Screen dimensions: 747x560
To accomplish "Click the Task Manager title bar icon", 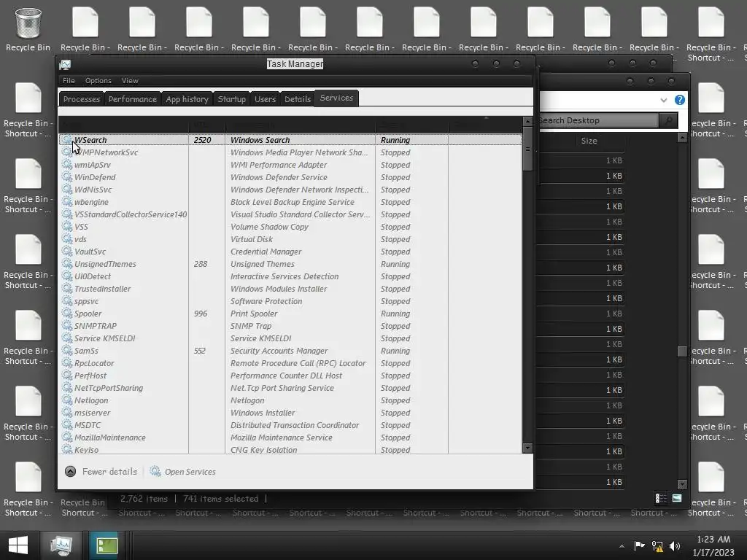I will point(65,64).
